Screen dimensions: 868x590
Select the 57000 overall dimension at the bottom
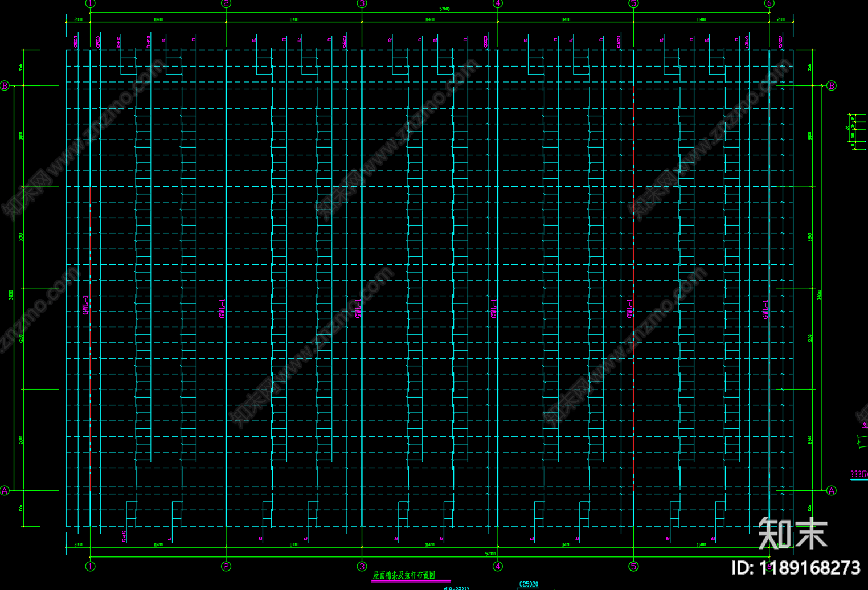490,554
